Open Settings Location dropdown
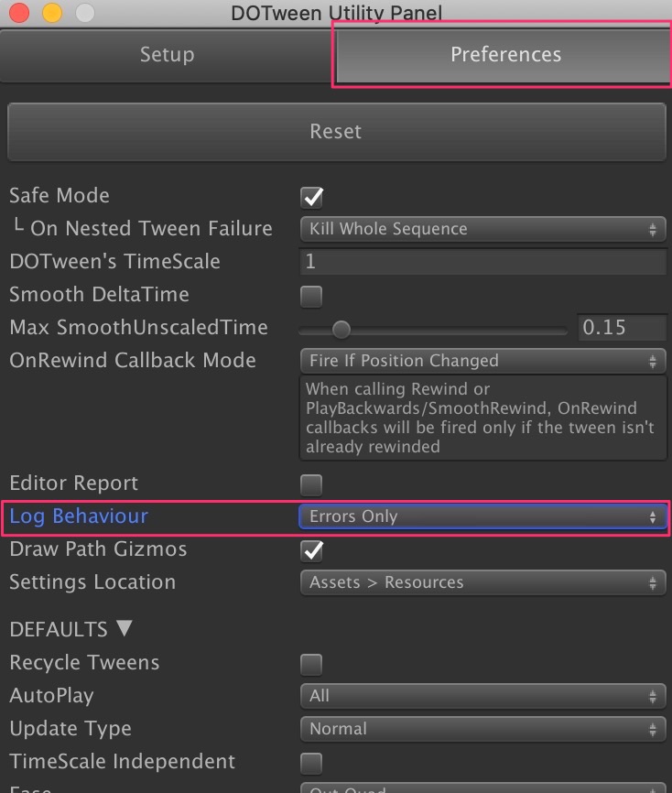 482,582
